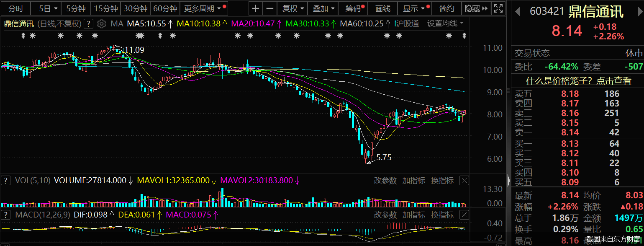Open help for the VOL indicator

(x=6, y=181)
